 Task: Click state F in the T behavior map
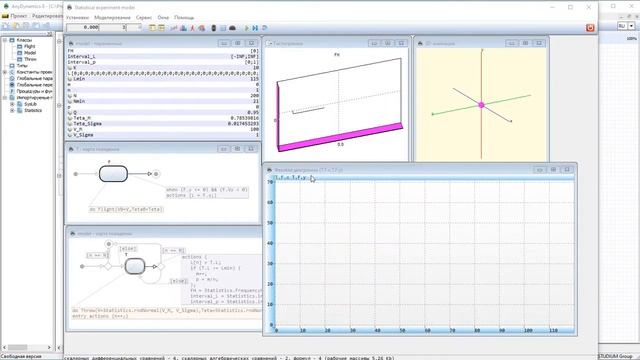(x=113, y=174)
